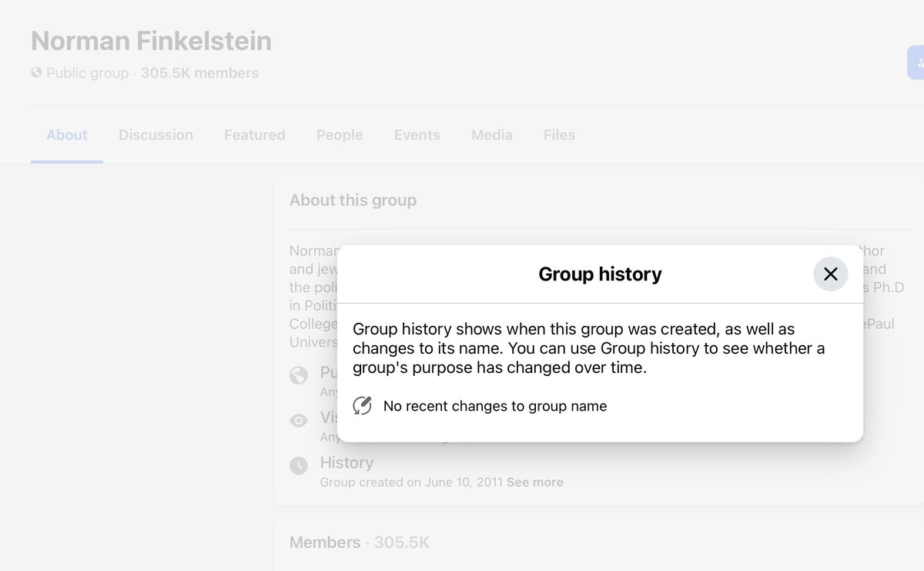
Task: Click the 305.5K members link in header
Action: click(199, 73)
